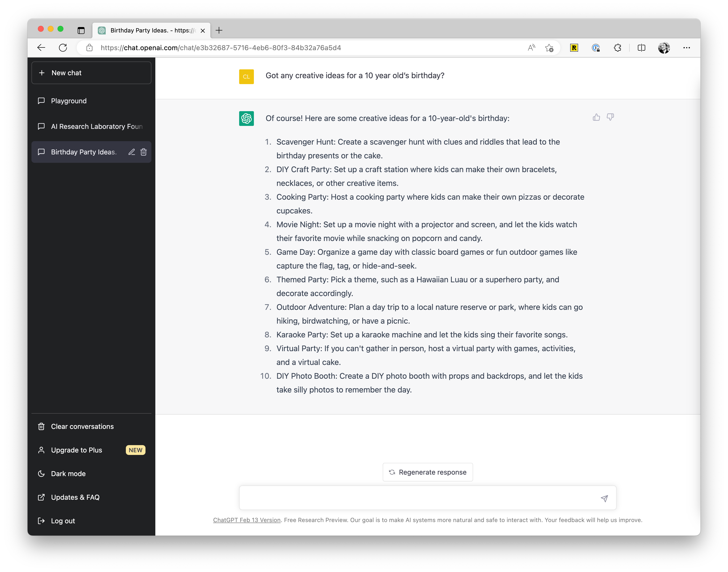Click the user avatar icon top right
This screenshot has width=728, height=572.
point(664,48)
